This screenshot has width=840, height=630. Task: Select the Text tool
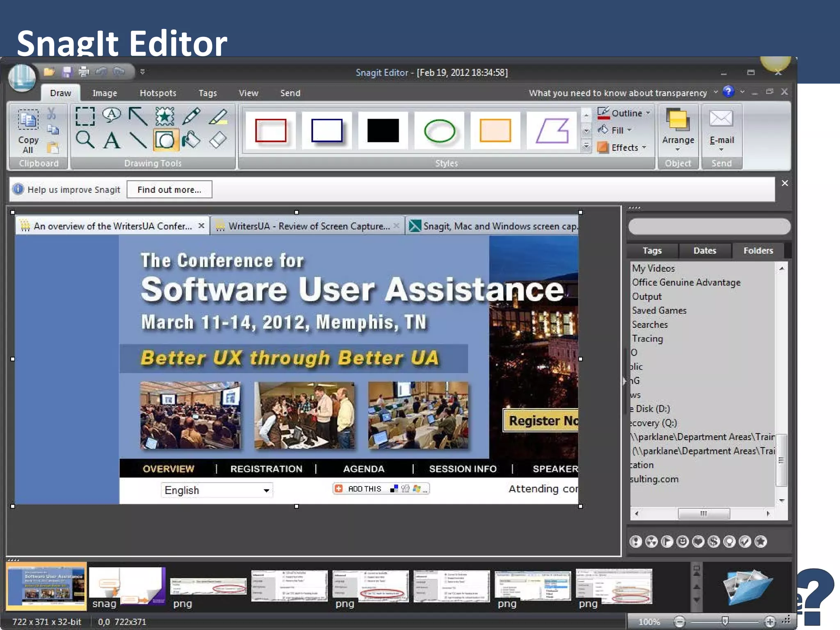(x=112, y=140)
